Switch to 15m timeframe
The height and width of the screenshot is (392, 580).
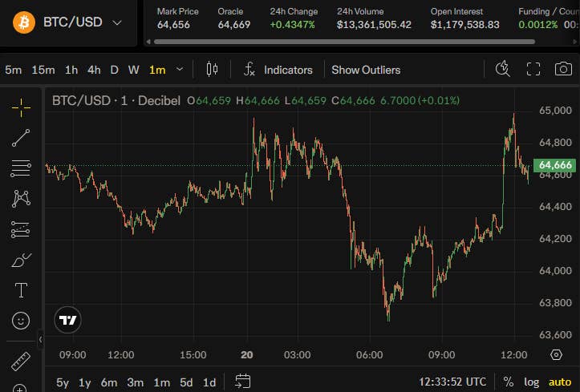[x=43, y=70]
